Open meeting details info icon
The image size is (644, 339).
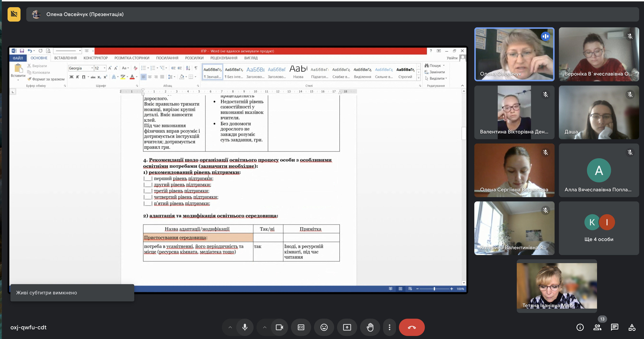click(580, 327)
